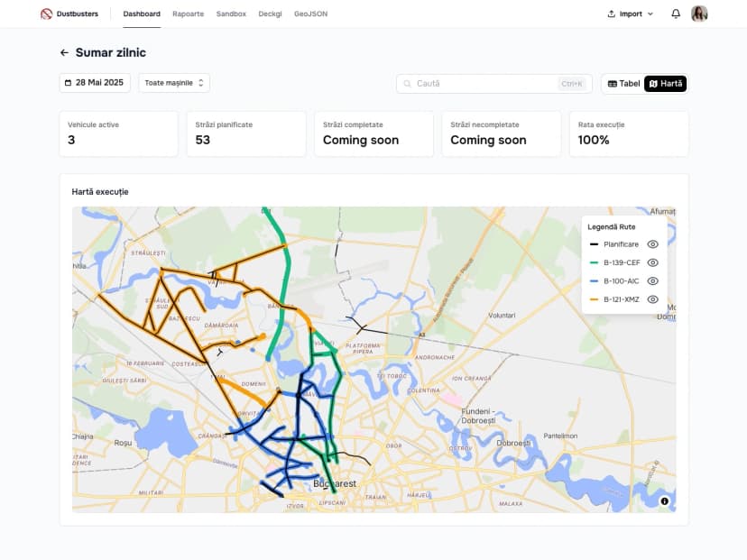
Task: Switch to the Rapoarte tab
Action: pyautogui.click(x=188, y=14)
